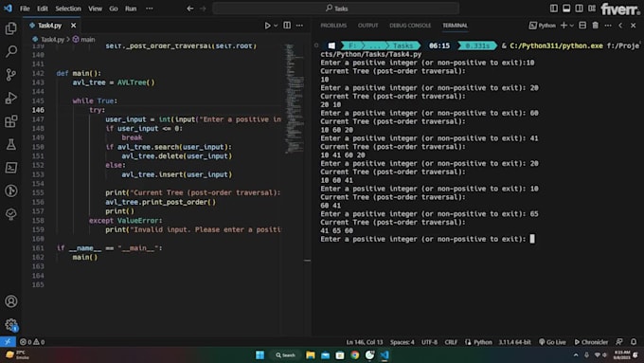This screenshot has width=644, height=363.
Task: Change end of line sequence CRLF
Action: click(451, 342)
